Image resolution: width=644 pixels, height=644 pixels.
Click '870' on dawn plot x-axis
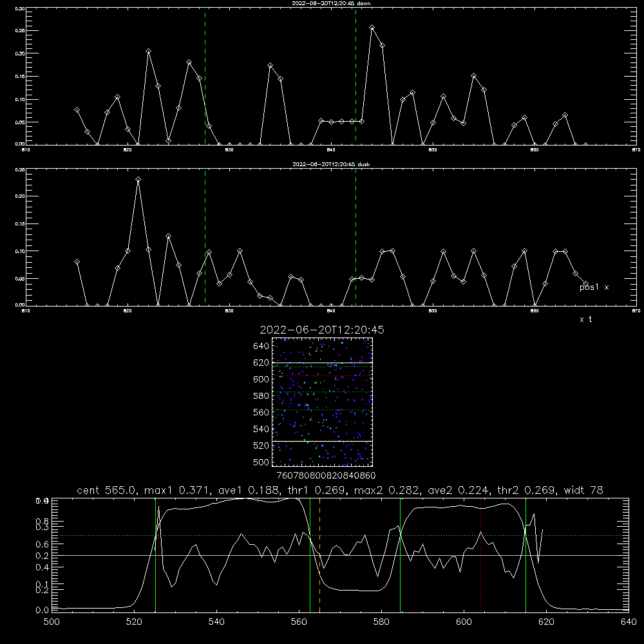tap(636, 150)
